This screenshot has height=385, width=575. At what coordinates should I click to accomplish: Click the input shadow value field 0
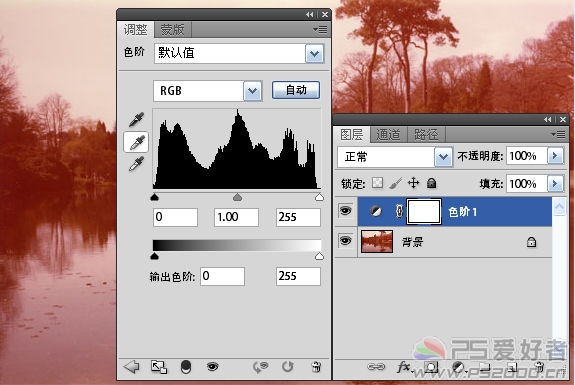(x=175, y=217)
